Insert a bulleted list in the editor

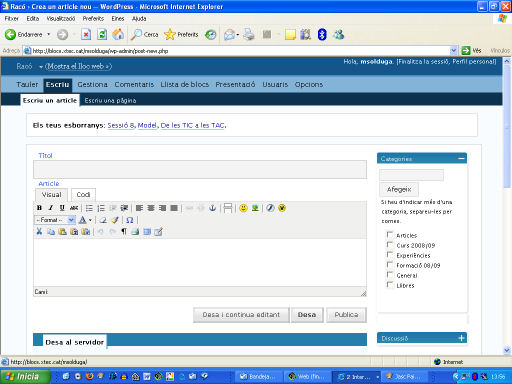[89, 208]
